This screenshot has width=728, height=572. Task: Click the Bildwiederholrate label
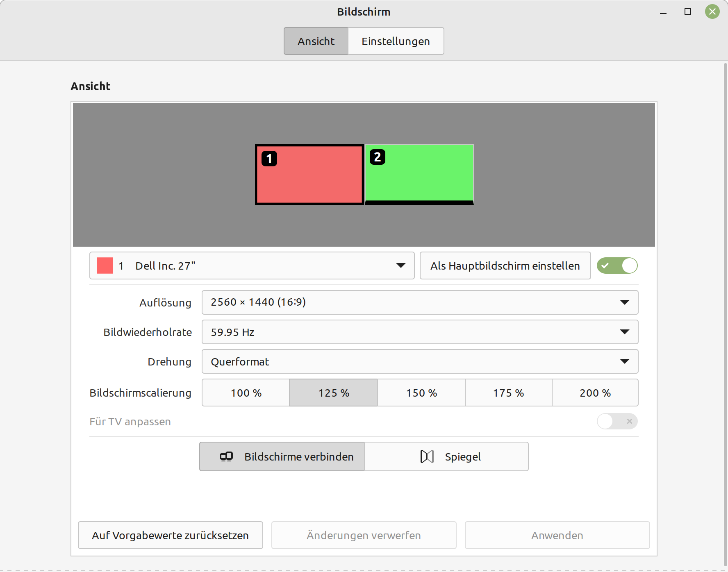pyautogui.click(x=148, y=332)
